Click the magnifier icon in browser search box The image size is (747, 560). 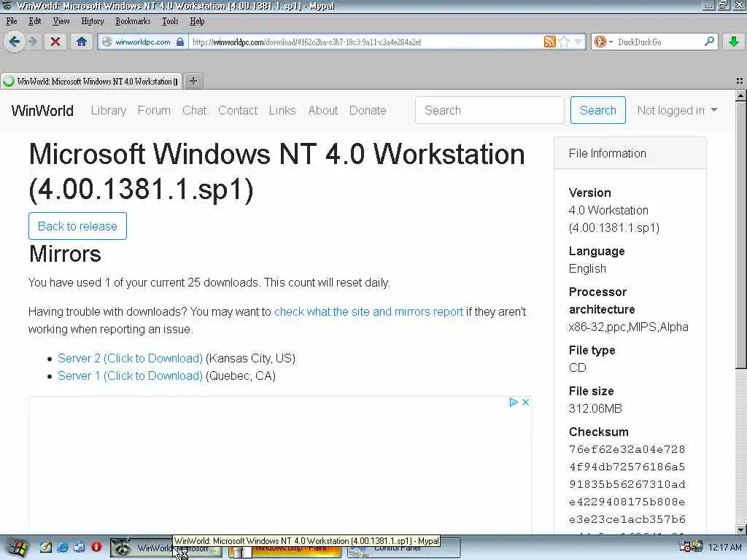pos(709,42)
